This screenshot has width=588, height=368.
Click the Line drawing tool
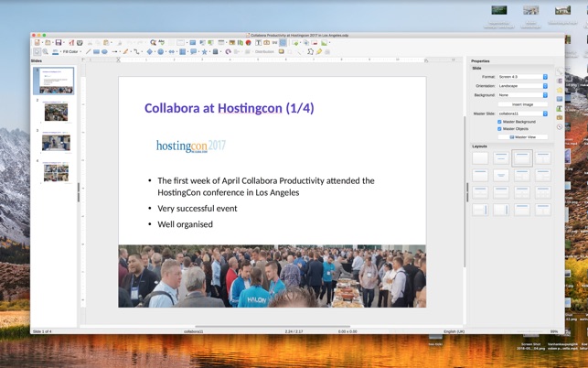88,52
